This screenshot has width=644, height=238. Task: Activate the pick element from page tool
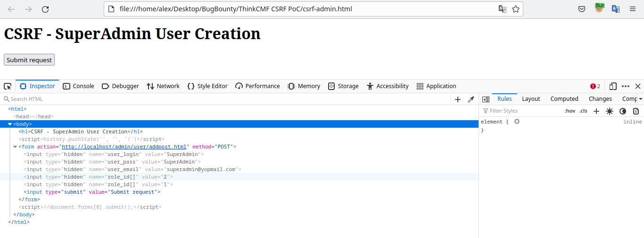(8, 86)
